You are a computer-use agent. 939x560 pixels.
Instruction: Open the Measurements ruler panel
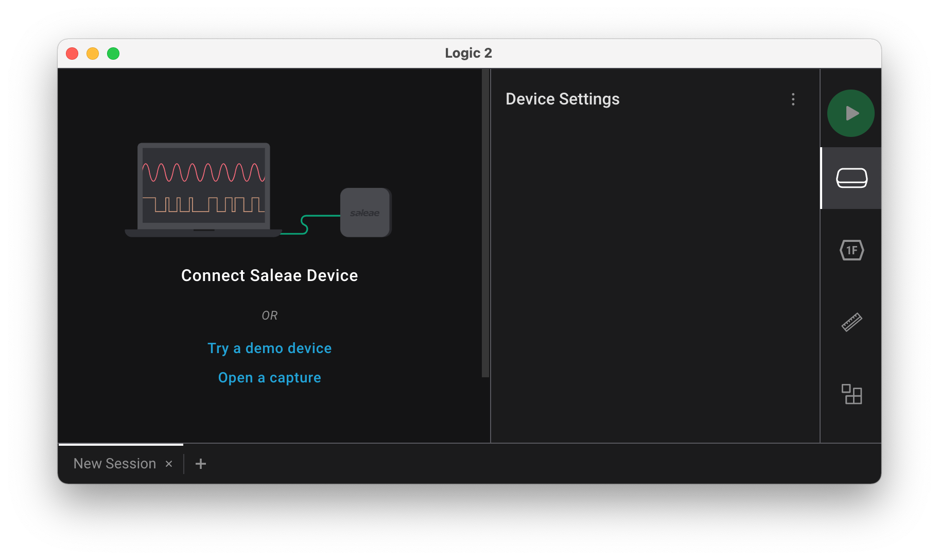pos(851,322)
